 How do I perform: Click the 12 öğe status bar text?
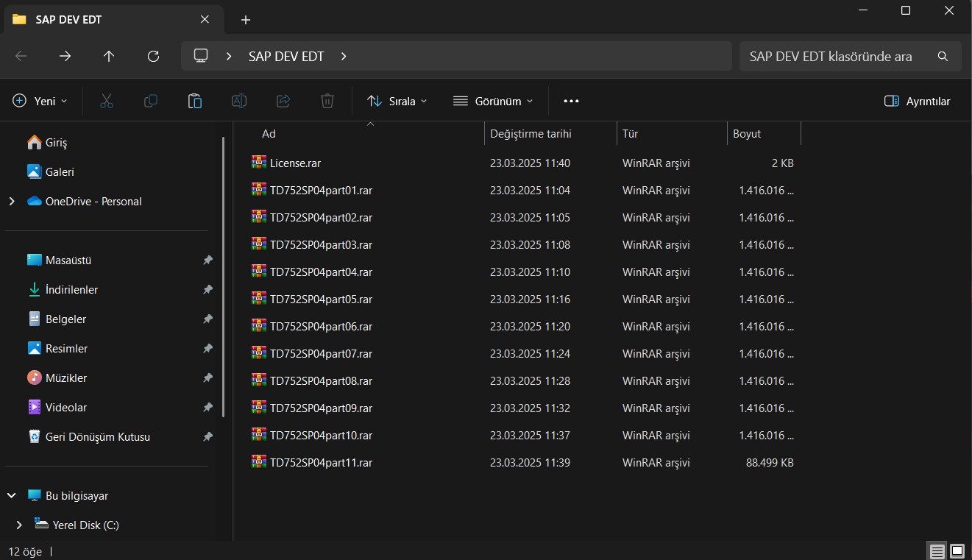[x=25, y=550]
